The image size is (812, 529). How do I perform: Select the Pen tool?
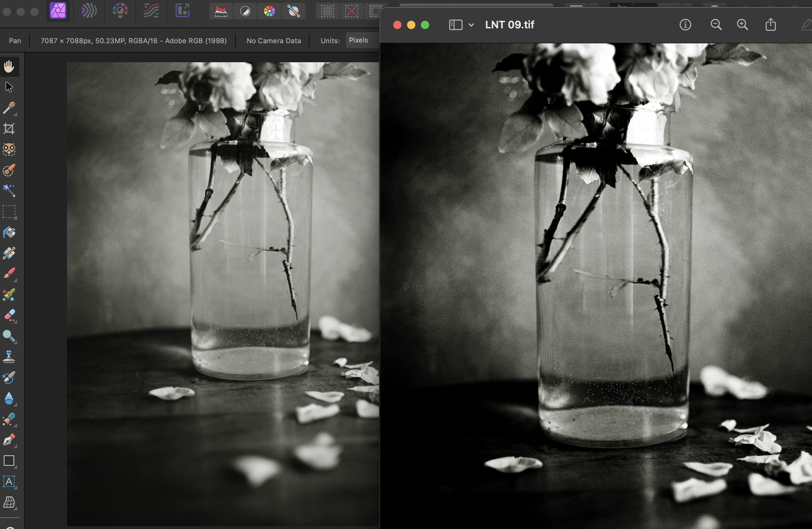point(9,440)
